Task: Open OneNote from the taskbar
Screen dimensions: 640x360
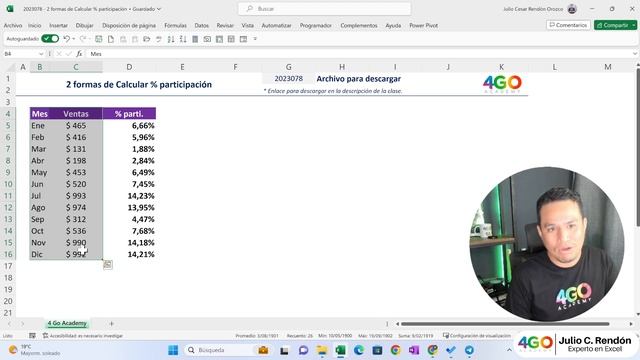Action: (x=414, y=350)
